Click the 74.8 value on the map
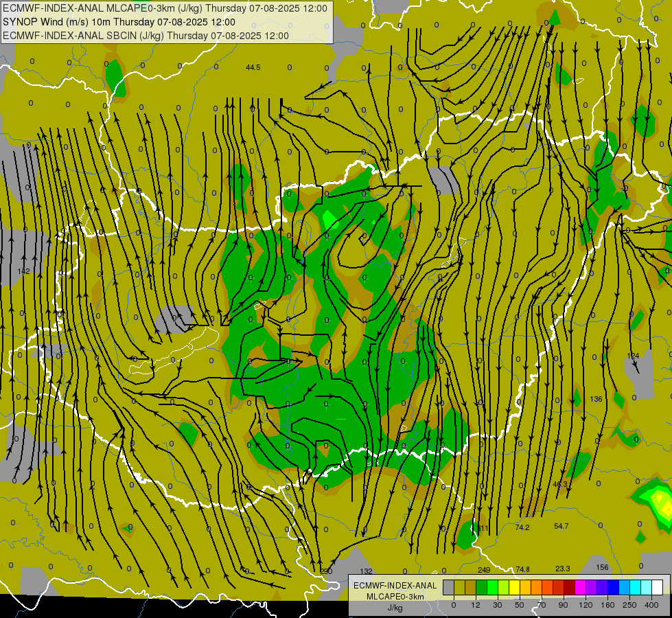672x618 pixels. pos(522,569)
